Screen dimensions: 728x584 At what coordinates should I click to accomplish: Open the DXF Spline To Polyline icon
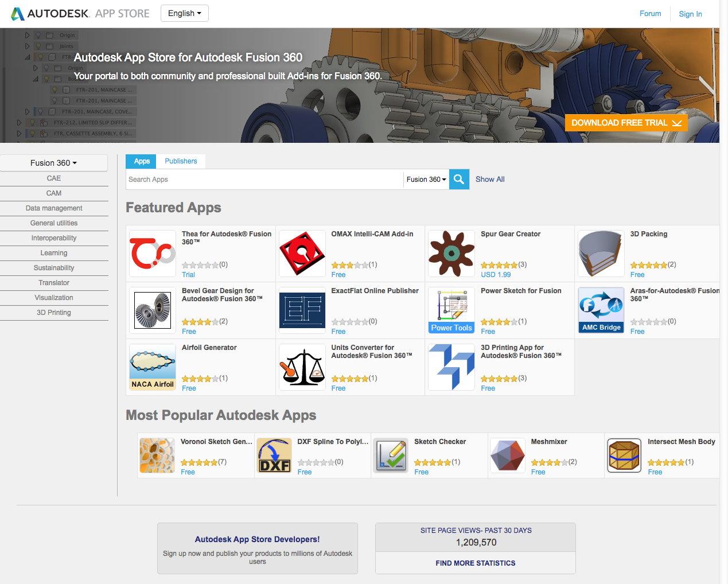[x=274, y=455]
